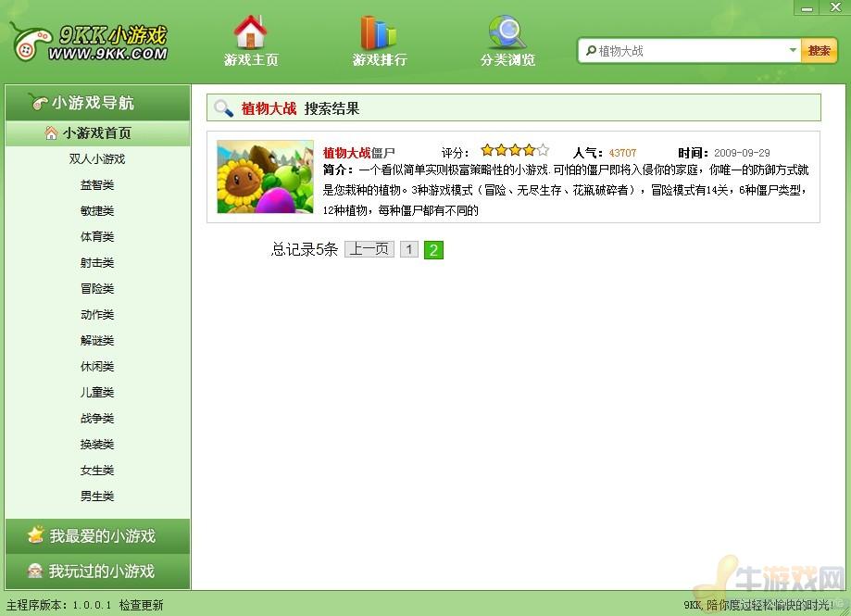Click the 搜索 search button
The height and width of the screenshot is (616, 851).
click(819, 51)
